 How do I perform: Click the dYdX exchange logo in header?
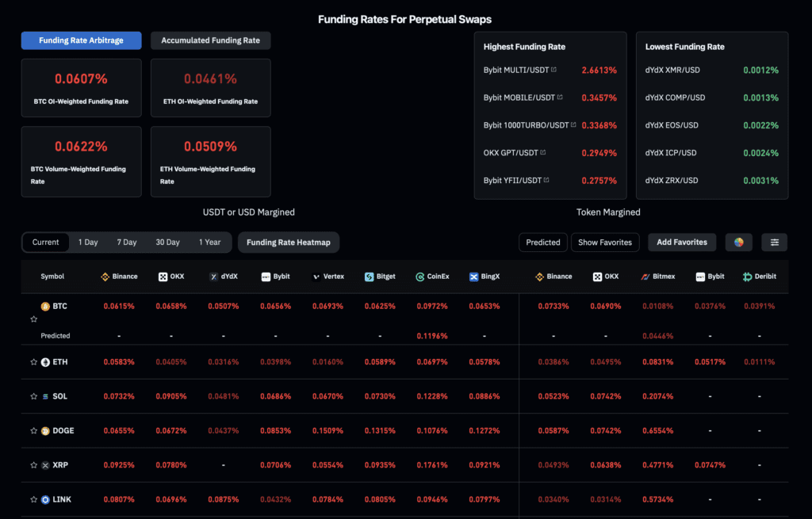tap(213, 277)
